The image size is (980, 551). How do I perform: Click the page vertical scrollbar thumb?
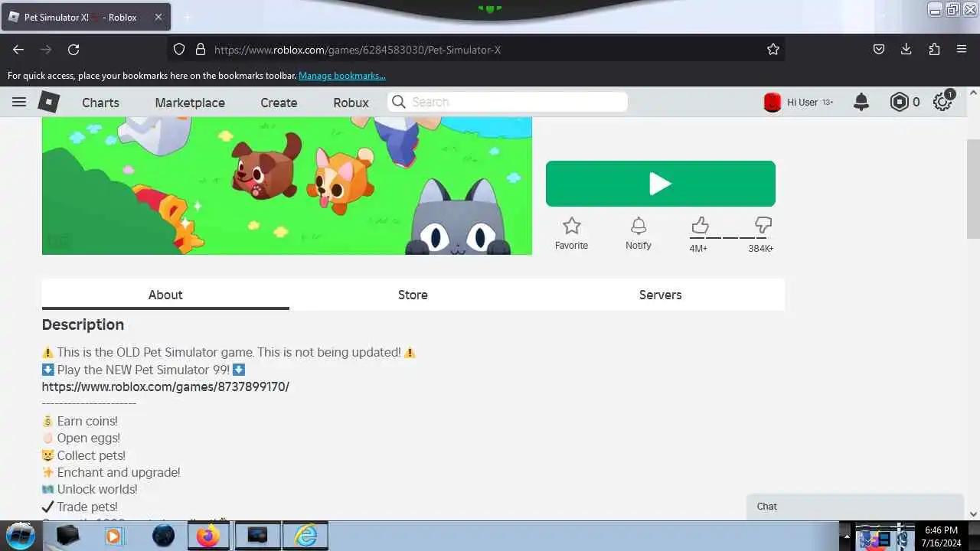(x=973, y=189)
